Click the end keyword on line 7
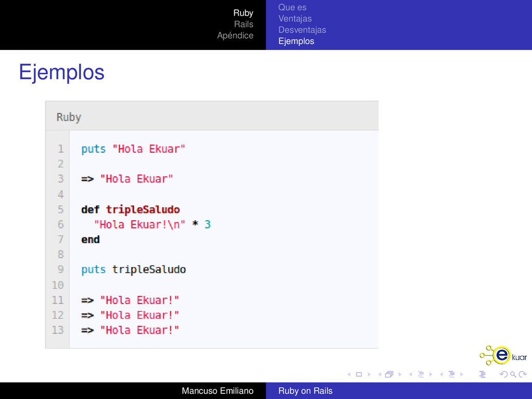Screen dimensions: 532x399 [90, 240]
